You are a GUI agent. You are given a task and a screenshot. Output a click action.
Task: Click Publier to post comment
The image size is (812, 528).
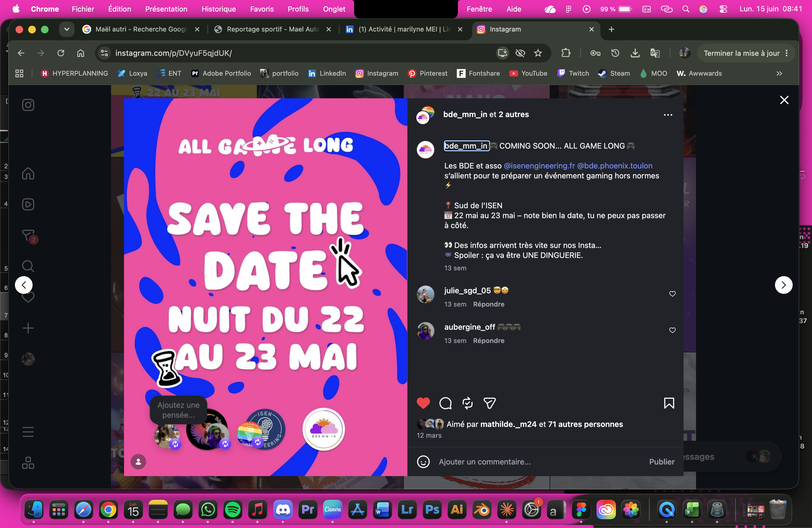[661, 462]
